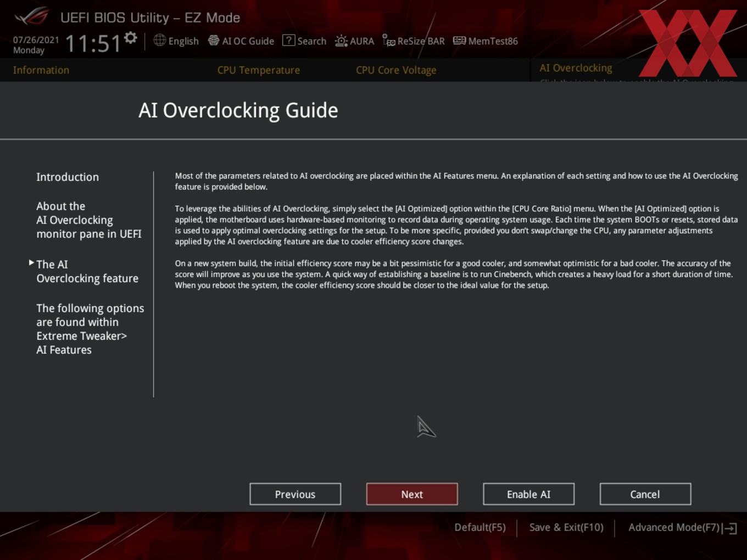Click the AI Overclocking Guide title

238,110
